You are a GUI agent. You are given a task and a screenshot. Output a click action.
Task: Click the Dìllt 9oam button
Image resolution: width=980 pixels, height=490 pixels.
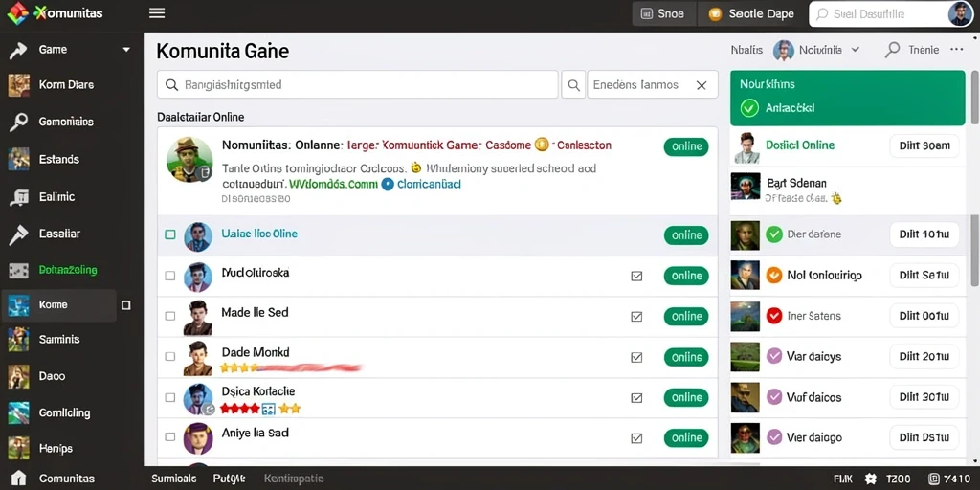coord(924,145)
